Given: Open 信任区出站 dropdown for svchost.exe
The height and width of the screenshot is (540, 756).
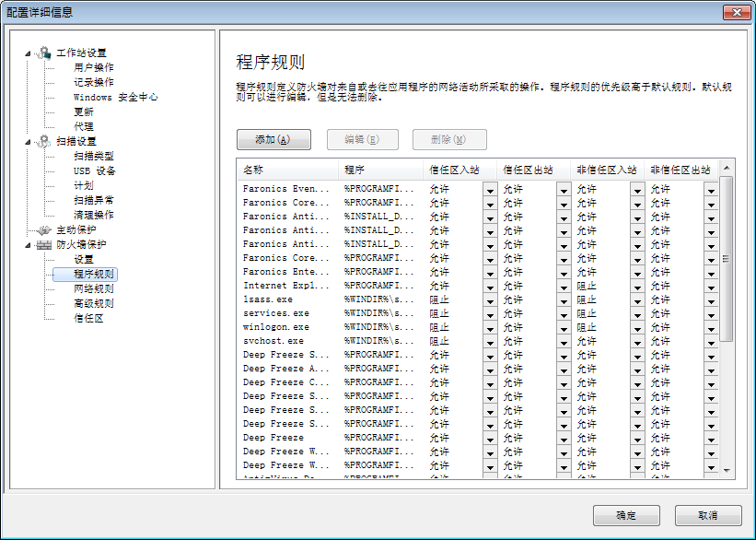Looking at the screenshot, I should [564, 342].
